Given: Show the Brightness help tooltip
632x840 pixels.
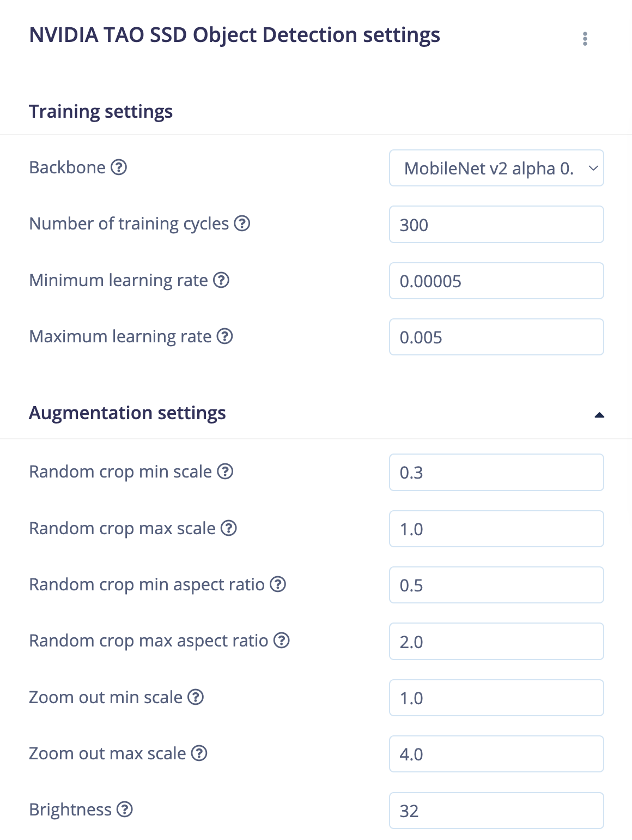Looking at the screenshot, I should click(x=125, y=809).
